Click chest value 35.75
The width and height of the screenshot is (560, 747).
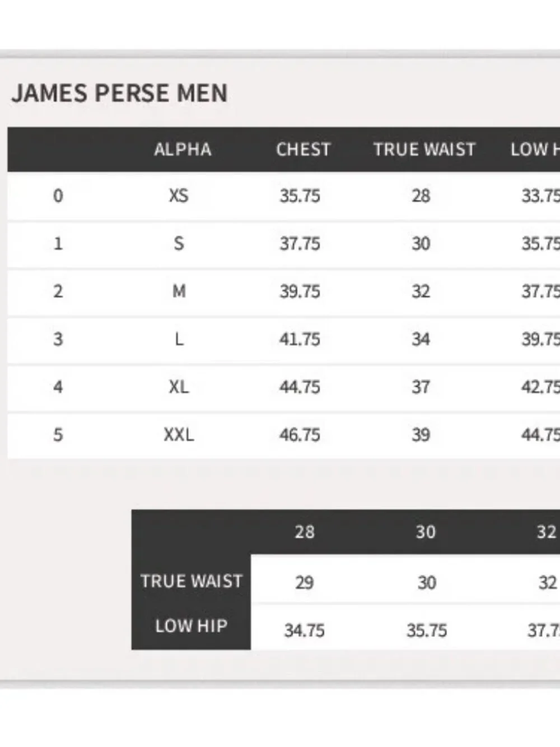click(x=300, y=196)
